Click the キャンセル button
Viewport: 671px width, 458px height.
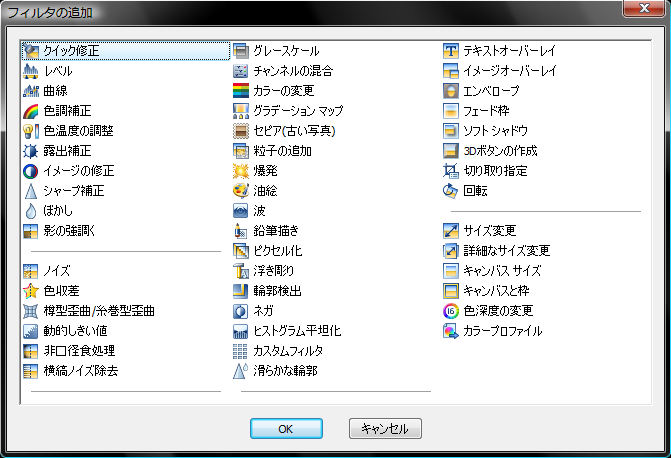[385, 428]
